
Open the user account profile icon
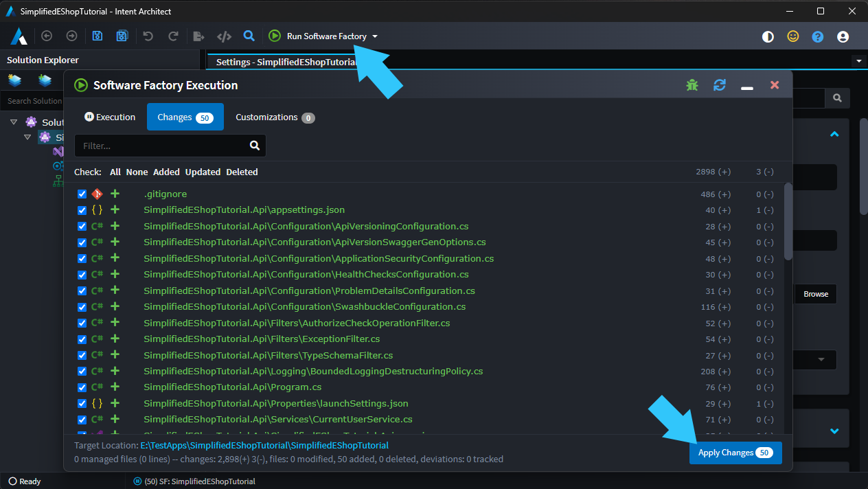point(843,37)
